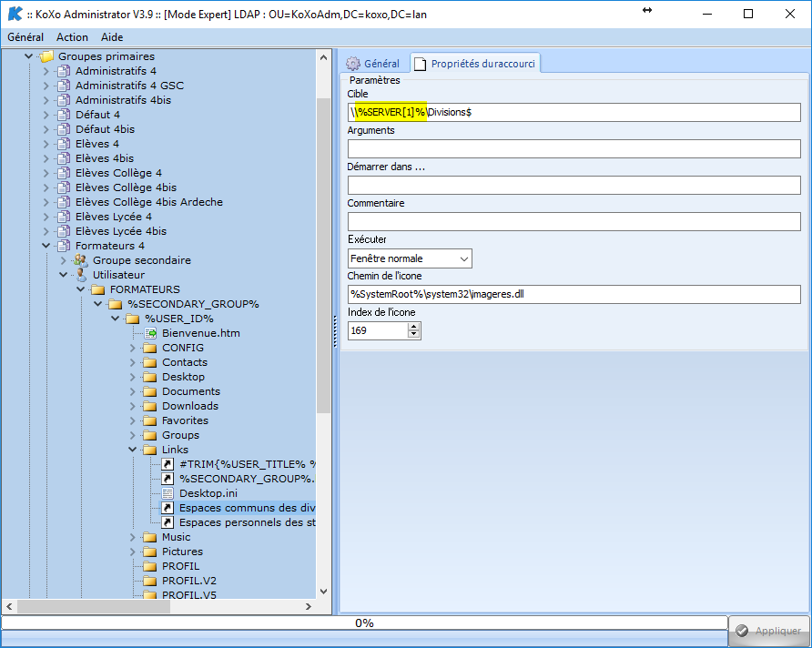Click the dotted splitter handle between panels
The height and width of the screenshot is (648, 812).
coord(335,331)
